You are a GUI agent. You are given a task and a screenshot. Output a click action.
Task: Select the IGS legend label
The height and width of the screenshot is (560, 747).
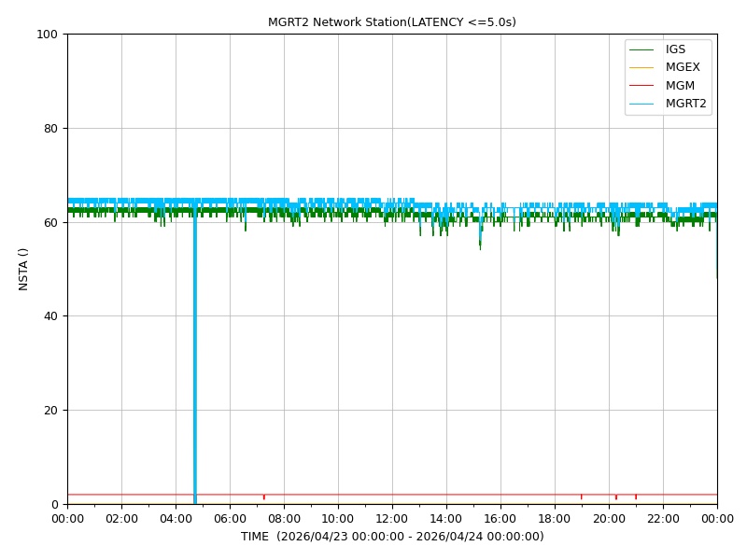click(675, 49)
